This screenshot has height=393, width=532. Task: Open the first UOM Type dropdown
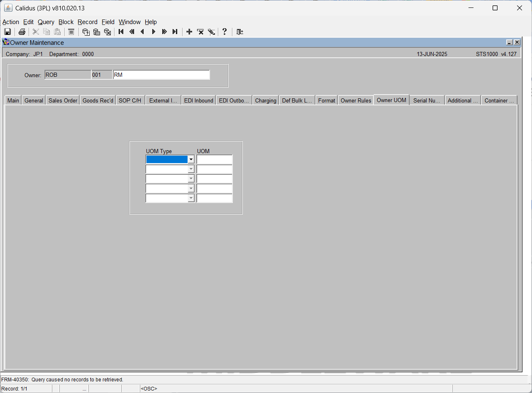pos(191,159)
